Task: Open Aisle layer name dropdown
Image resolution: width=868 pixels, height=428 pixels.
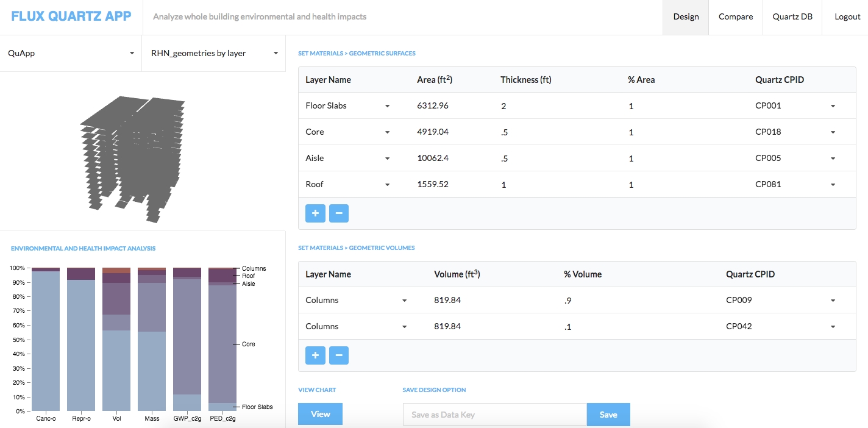Action: click(x=347, y=158)
